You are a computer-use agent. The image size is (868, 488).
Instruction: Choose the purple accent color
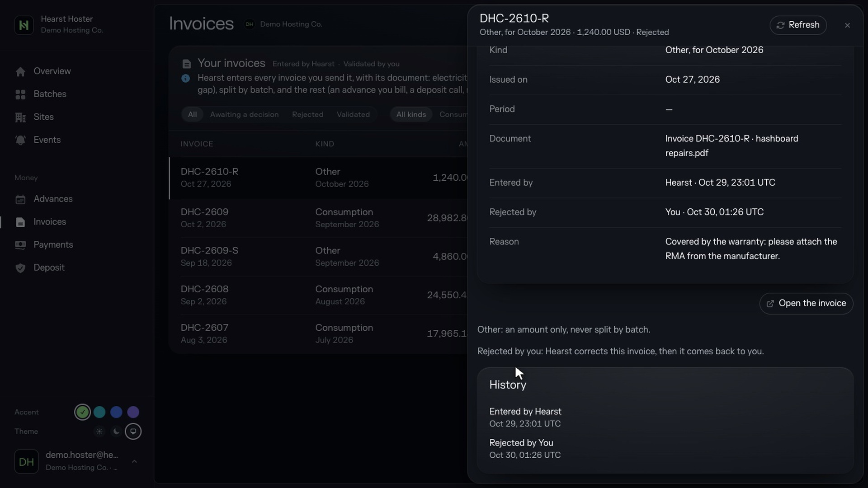(x=133, y=412)
